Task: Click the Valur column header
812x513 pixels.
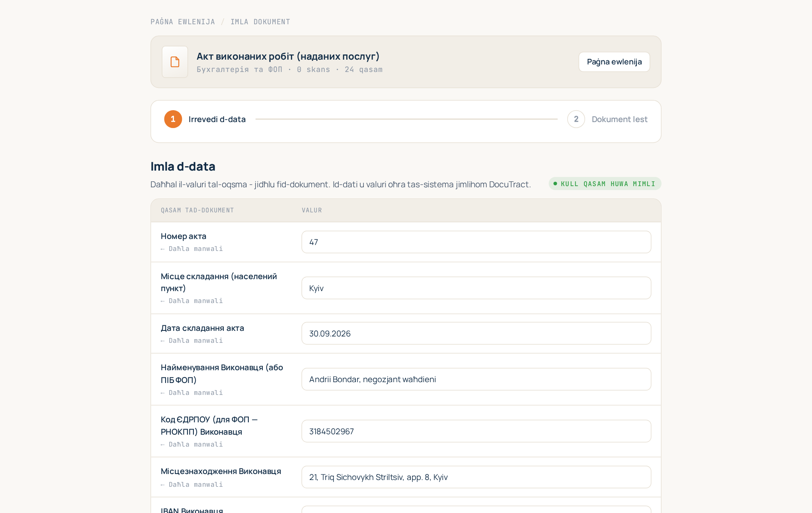Action: coord(312,210)
